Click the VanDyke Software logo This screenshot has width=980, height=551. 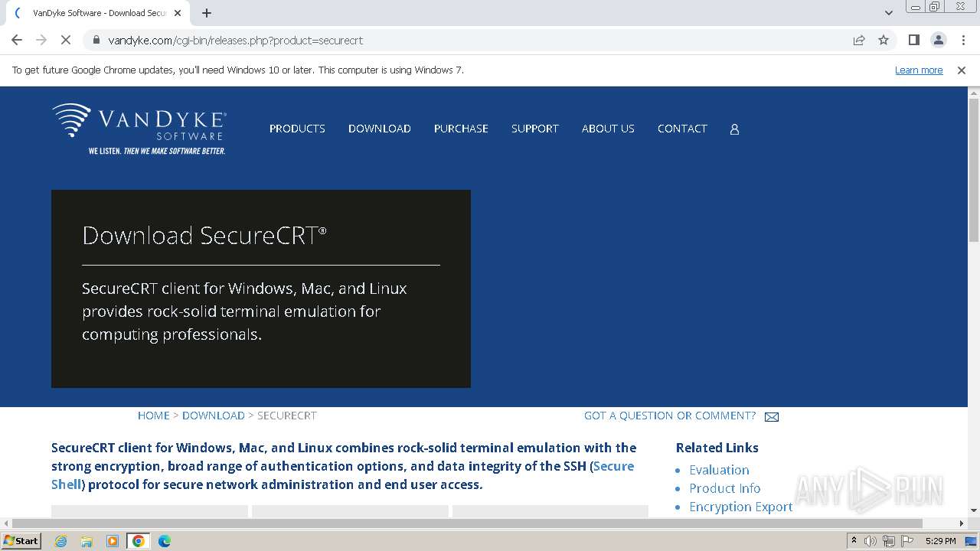(139, 129)
